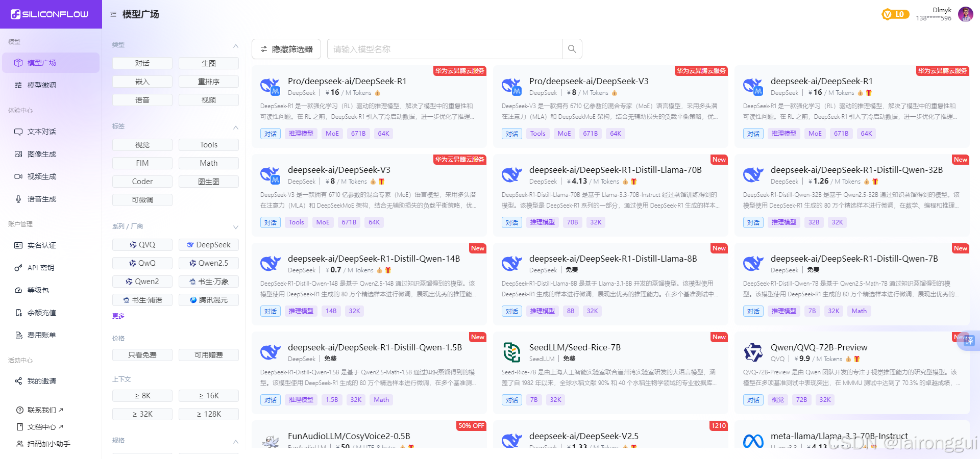Collapse the 类型 filter section

pyautogui.click(x=236, y=46)
